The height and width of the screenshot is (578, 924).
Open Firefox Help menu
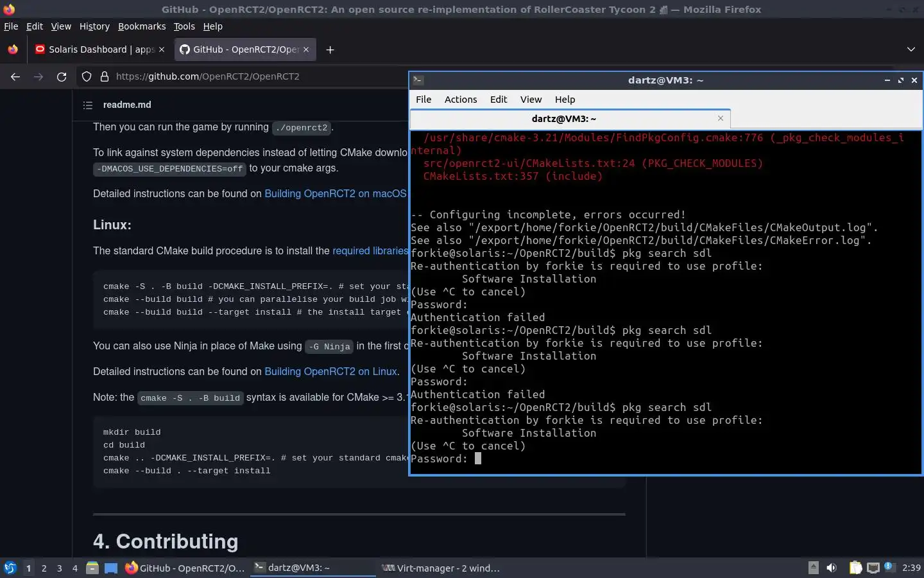tap(212, 26)
